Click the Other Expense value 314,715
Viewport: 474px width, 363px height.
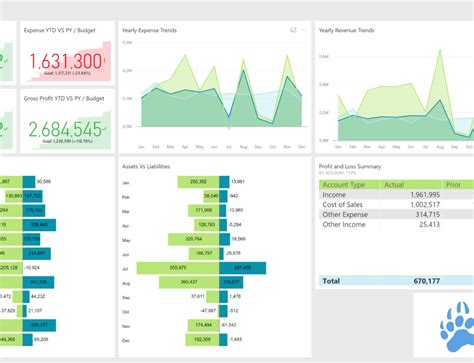pos(428,215)
